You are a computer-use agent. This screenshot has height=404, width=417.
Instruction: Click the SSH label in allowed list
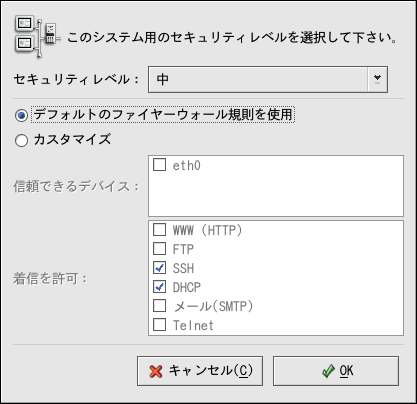(x=183, y=268)
